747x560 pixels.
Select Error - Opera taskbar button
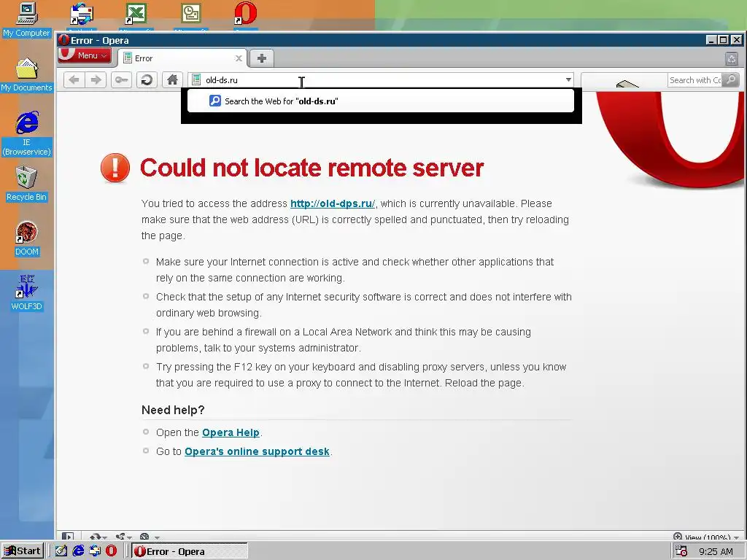(x=190, y=551)
